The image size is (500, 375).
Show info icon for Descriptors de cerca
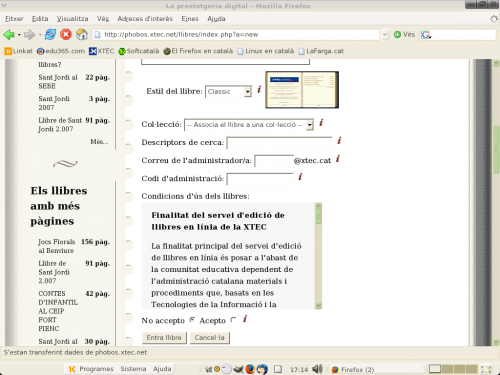tap(339, 141)
